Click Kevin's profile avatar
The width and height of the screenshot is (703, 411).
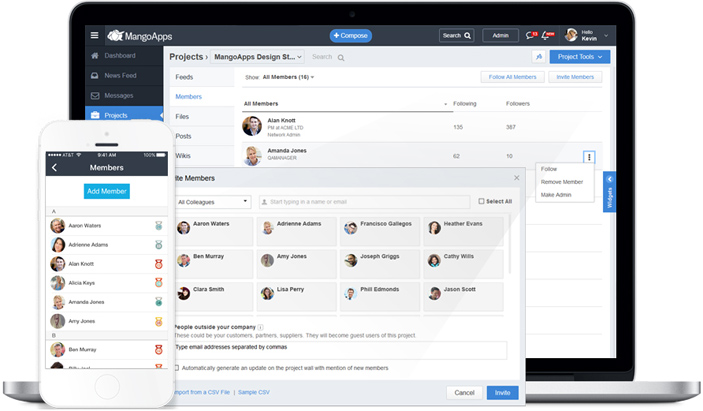pyautogui.click(x=571, y=35)
